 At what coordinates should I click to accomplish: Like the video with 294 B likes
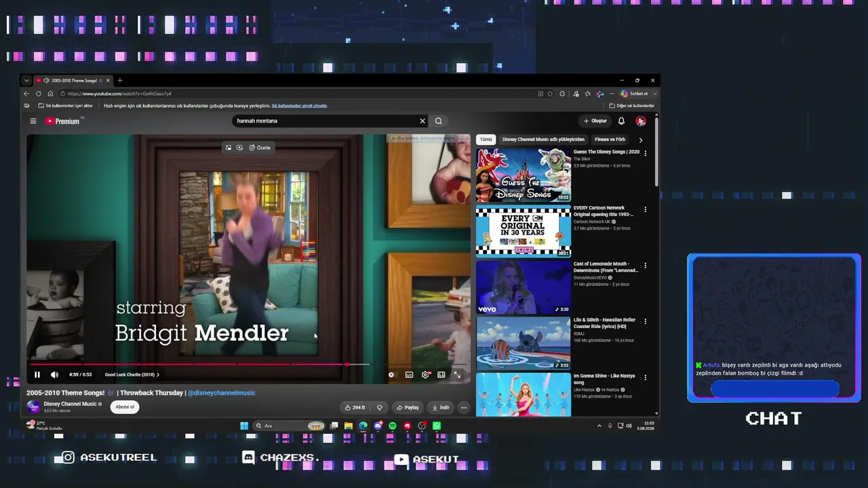pos(355,407)
